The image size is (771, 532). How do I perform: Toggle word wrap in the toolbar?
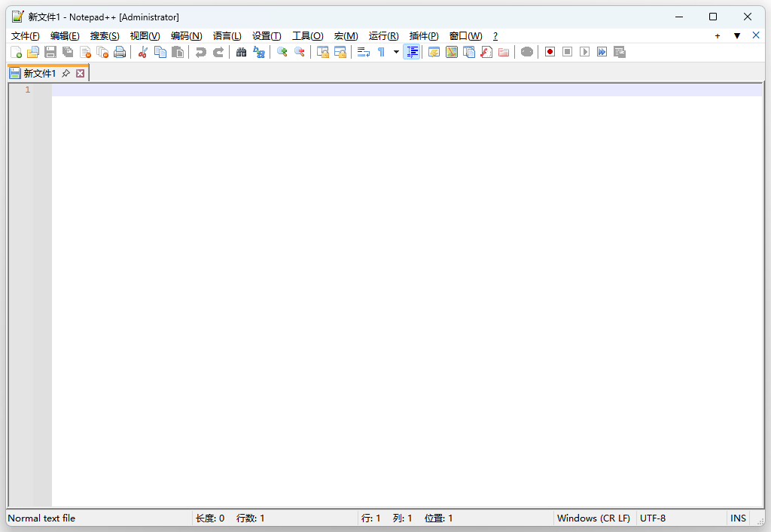(x=364, y=52)
